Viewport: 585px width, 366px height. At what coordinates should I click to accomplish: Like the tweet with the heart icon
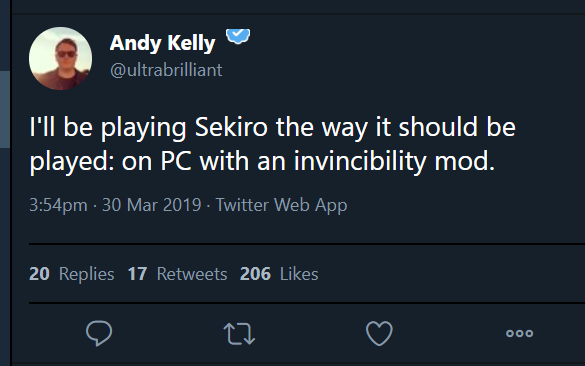pos(379,333)
